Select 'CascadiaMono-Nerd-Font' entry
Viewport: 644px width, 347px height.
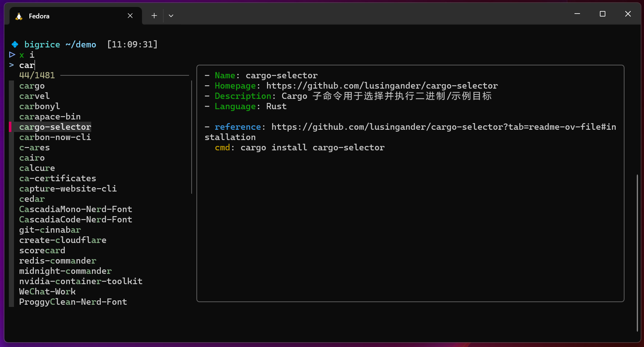[x=76, y=210]
